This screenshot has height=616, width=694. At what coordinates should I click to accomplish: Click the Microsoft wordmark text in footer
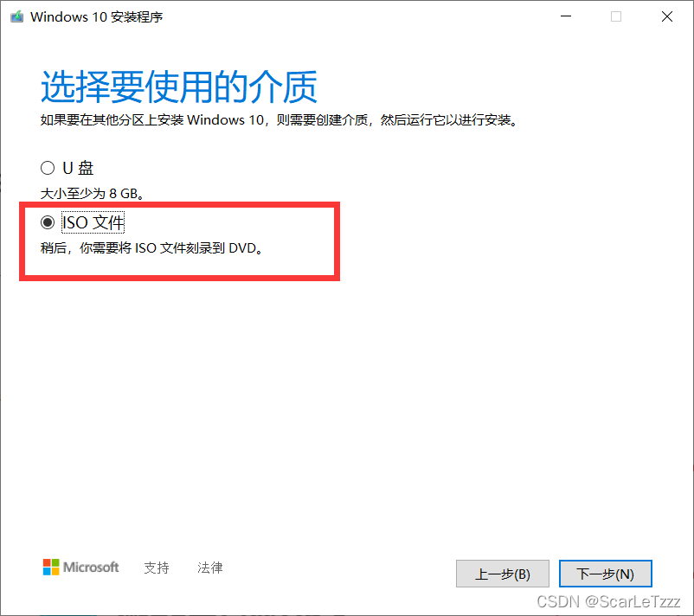tap(91, 567)
